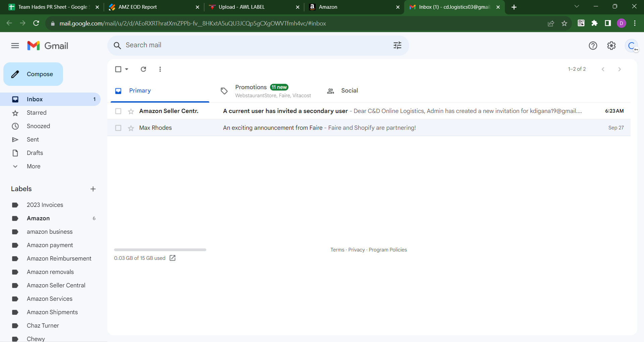644x342 pixels.
Task: Switch to the Primary tab
Action: (x=160, y=91)
